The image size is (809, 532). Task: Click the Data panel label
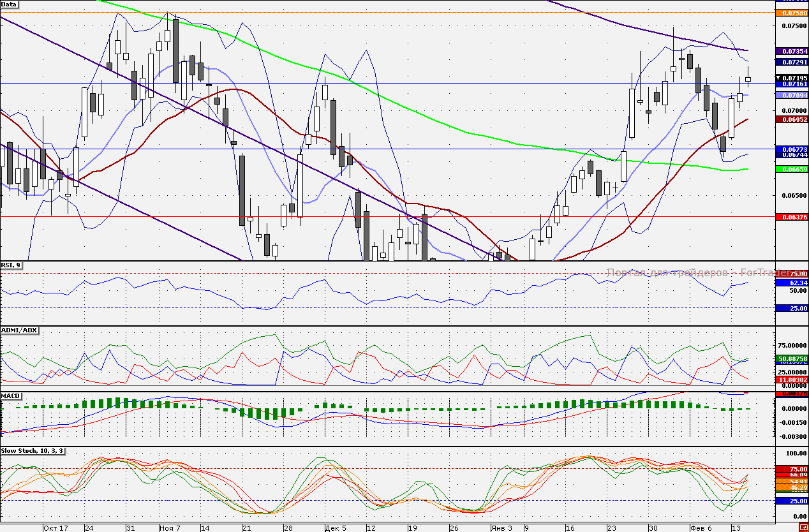point(10,4)
